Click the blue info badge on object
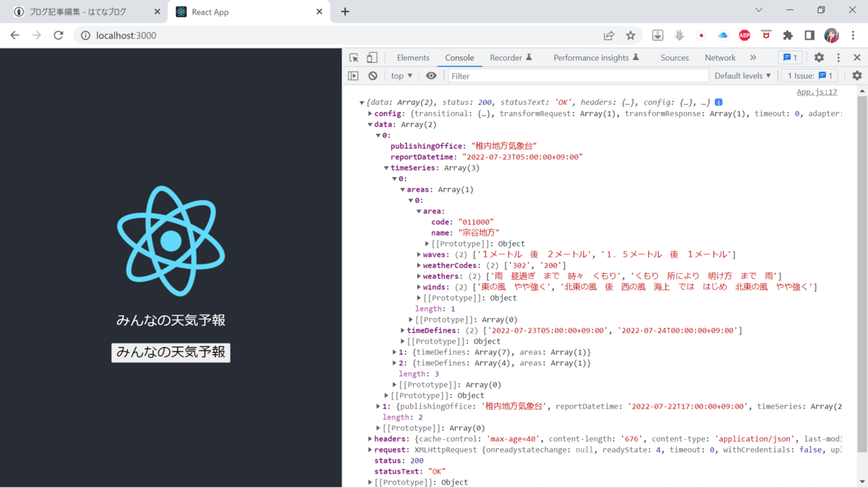This screenshot has width=868, height=488. pyautogui.click(x=719, y=103)
